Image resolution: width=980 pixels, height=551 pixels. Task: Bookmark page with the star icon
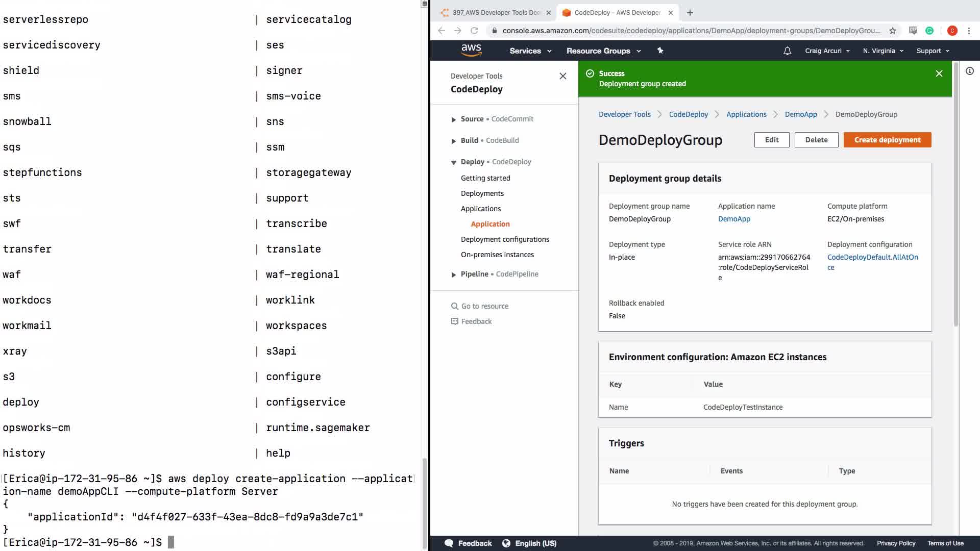(x=892, y=31)
